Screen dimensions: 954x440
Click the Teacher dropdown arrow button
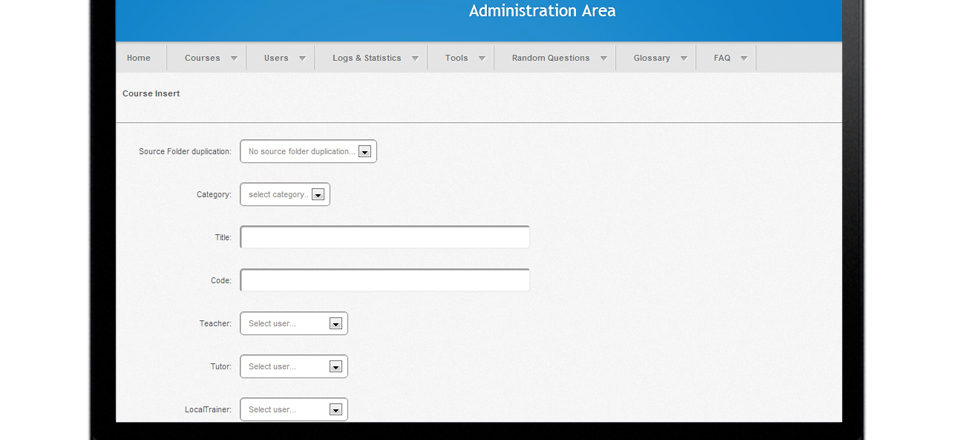pos(336,324)
